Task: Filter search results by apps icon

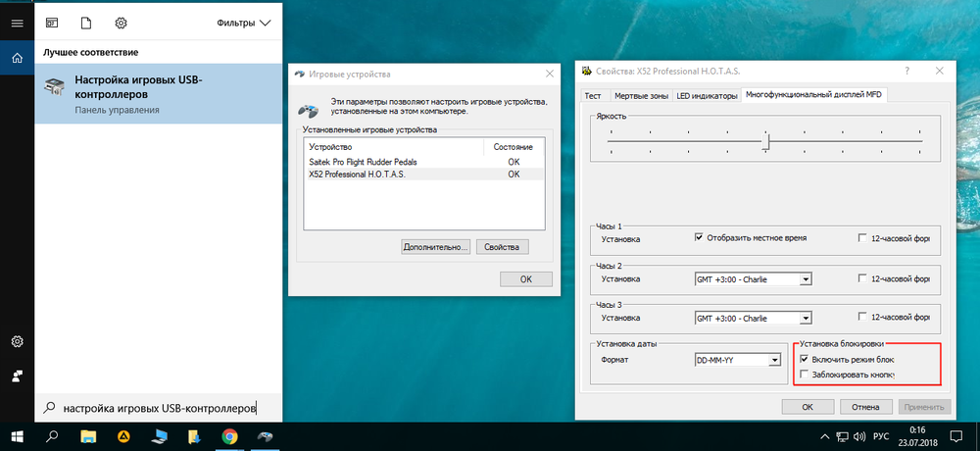Action: 52,24
